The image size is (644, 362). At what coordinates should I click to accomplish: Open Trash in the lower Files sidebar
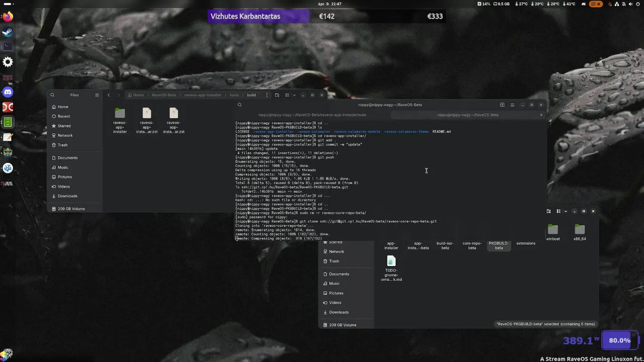point(347,261)
